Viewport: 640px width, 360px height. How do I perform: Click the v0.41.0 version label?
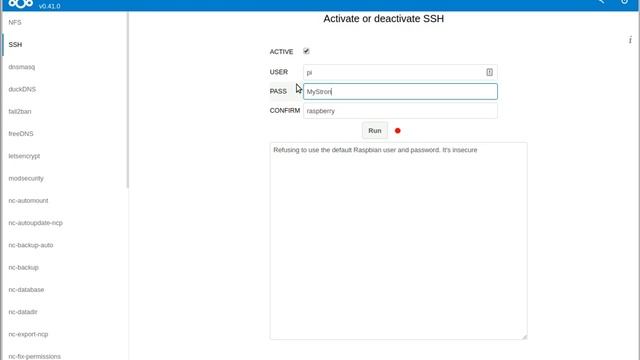50,6
